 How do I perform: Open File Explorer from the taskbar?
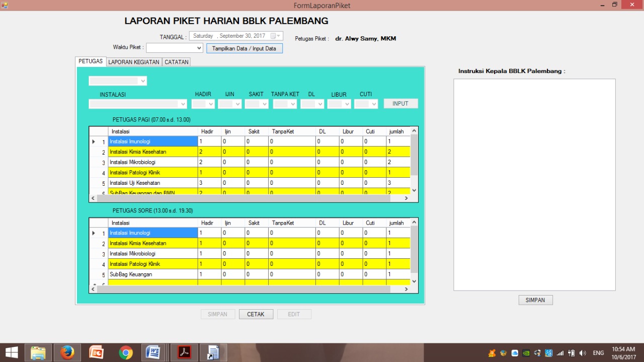[x=38, y=352]
